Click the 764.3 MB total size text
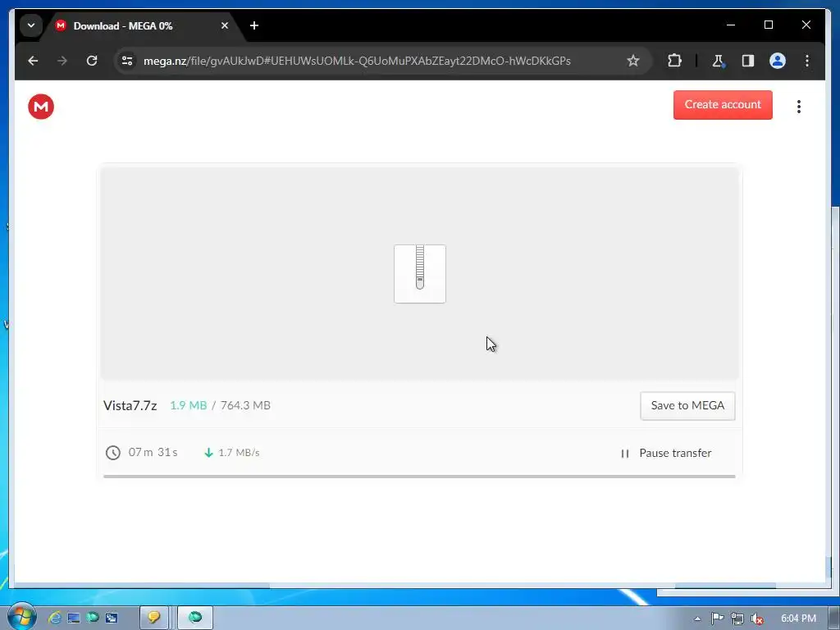 tap(245, 405)
